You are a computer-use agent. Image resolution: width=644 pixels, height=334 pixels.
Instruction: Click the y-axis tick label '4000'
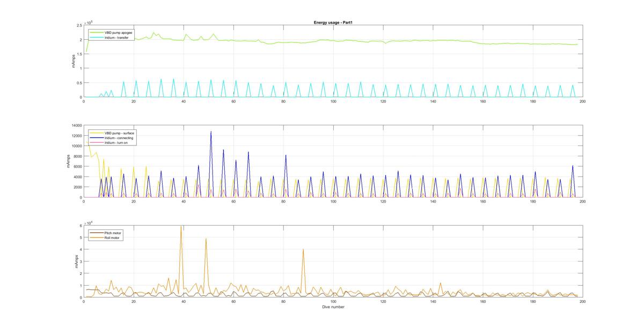pos(77,177)
